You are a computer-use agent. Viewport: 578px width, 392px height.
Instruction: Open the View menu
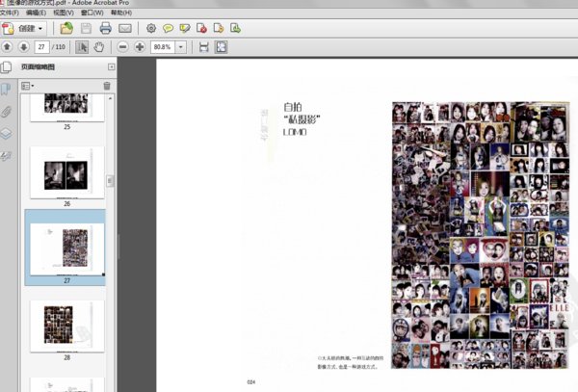click(x=64, y=13)
